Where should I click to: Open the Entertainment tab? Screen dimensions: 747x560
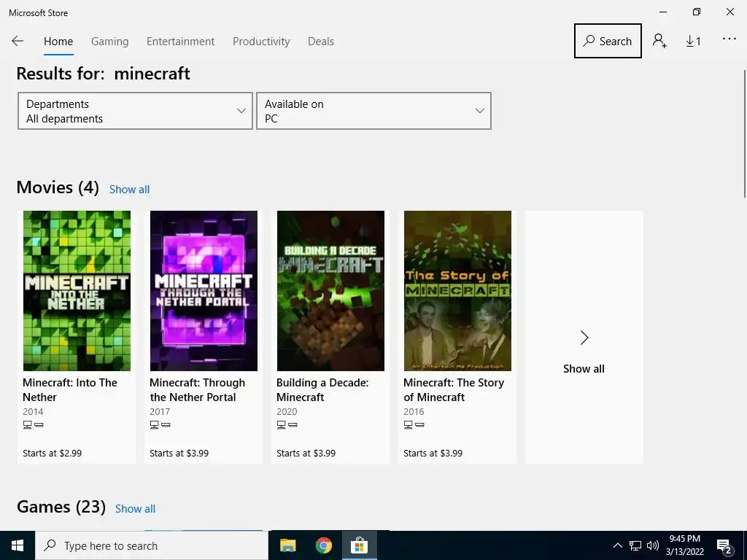tap(181, 42)
